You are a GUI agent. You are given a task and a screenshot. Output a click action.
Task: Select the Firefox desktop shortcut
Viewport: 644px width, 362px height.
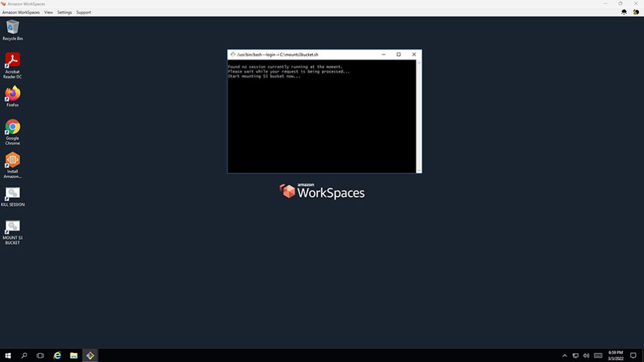click(13, 96)
